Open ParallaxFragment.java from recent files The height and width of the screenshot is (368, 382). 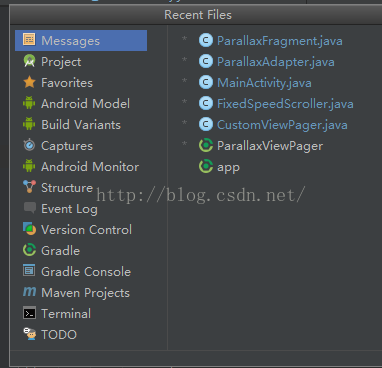tap(270, 41)
